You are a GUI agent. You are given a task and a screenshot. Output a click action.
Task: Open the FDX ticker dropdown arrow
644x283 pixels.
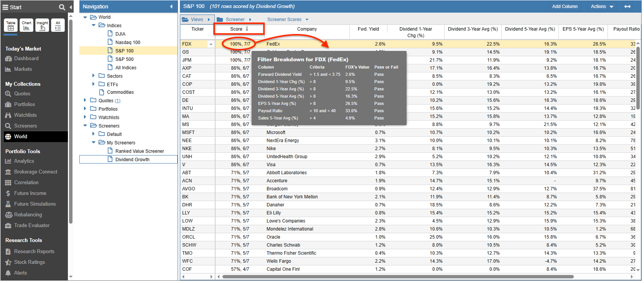pyautogui.click(x=211, y=44)
